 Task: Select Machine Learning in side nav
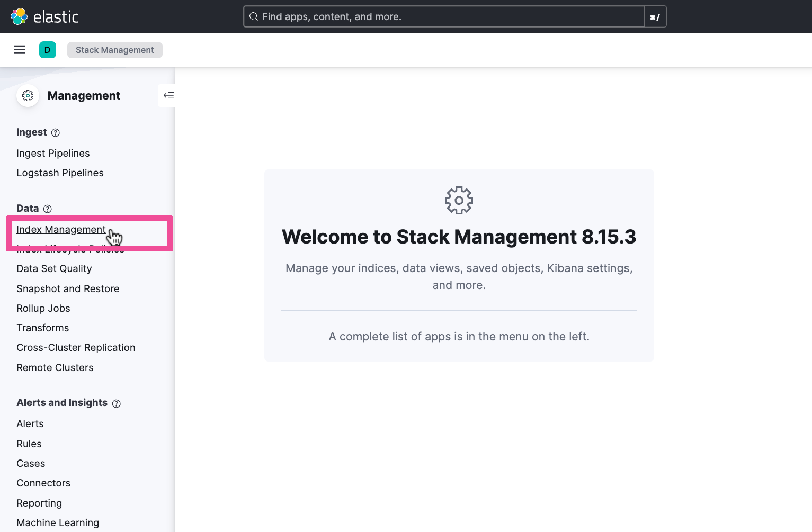click(58, 522)
